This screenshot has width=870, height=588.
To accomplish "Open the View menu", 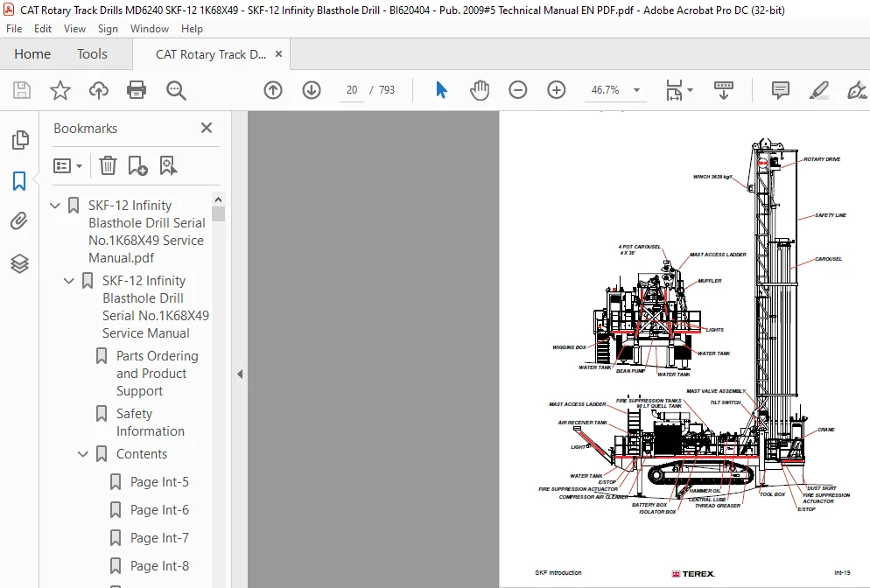I will (74, 29).
